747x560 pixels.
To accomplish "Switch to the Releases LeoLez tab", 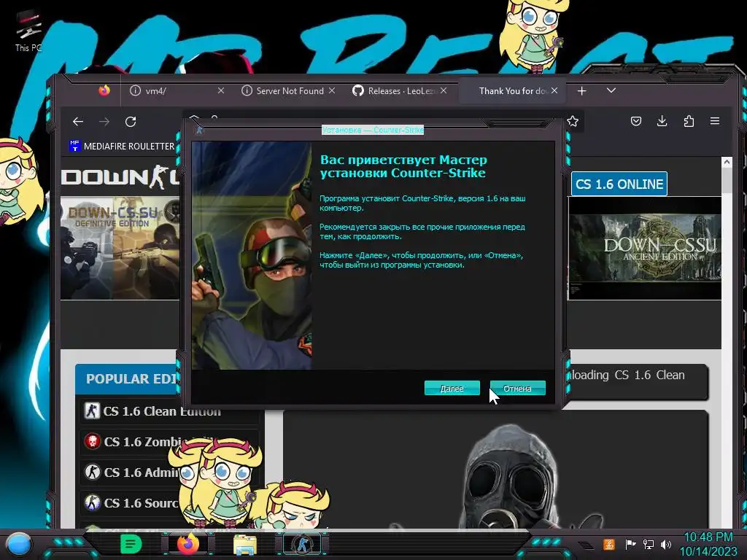I will point(400,90).
